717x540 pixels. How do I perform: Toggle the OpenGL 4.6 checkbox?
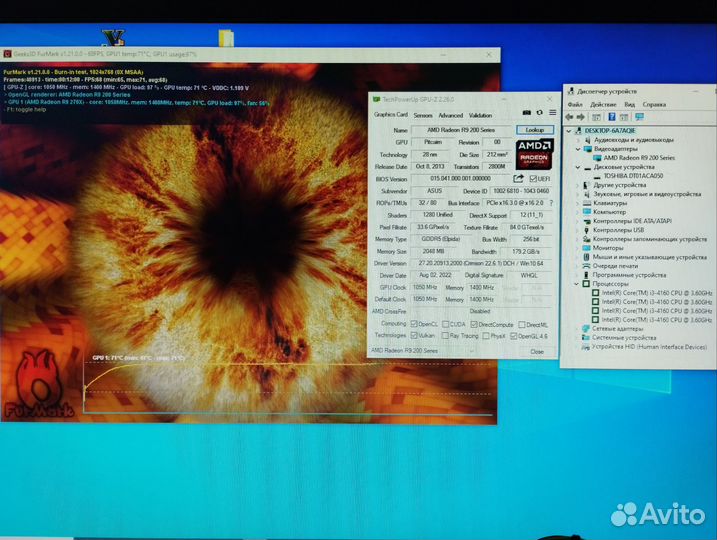pos(514,336)
